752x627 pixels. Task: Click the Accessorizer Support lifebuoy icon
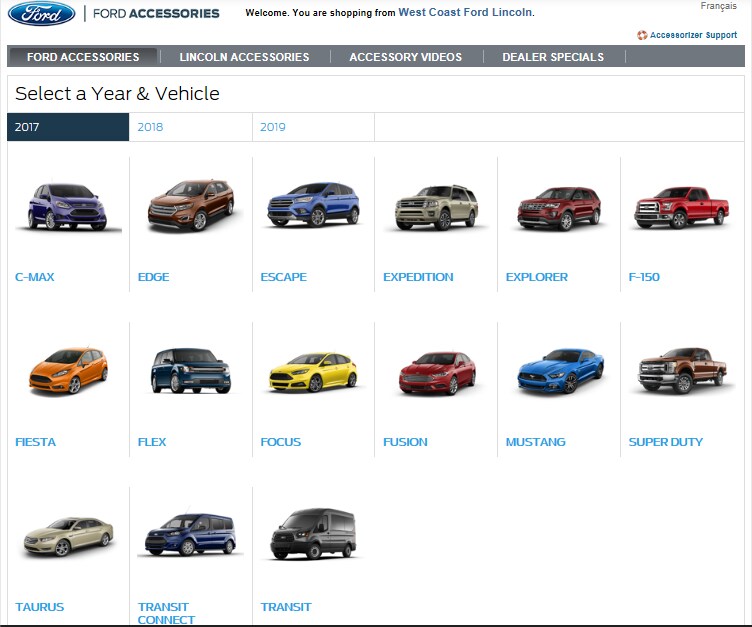pyautogui.click(x=642, y=35)
